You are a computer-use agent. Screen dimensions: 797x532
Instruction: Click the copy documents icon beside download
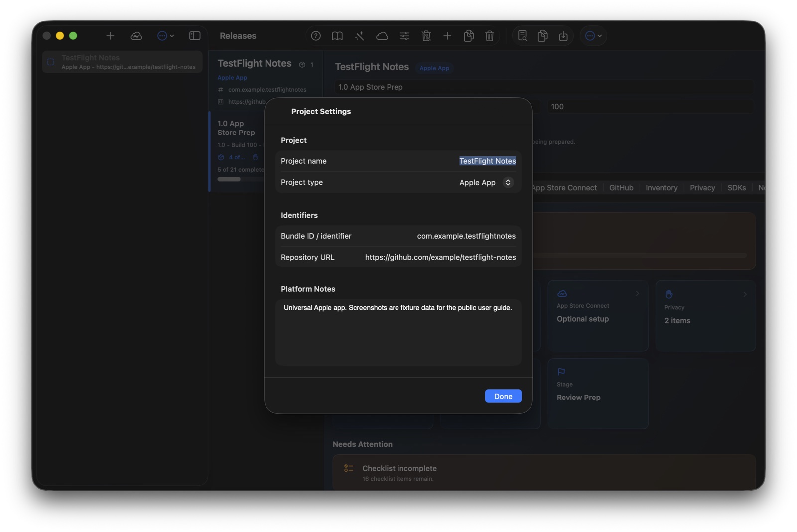[543, 36]
